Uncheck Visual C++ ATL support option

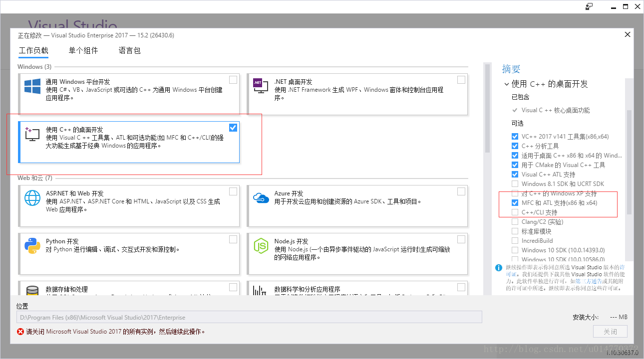pos(515,175)
